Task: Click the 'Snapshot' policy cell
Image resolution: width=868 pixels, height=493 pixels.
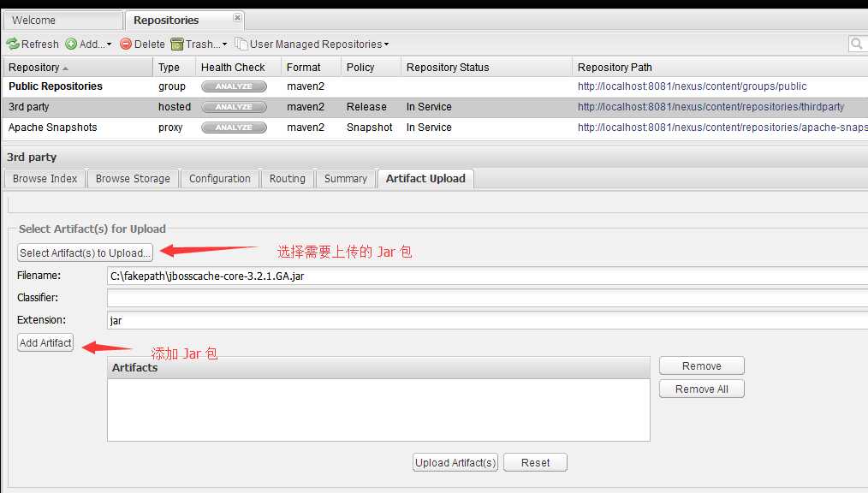Action: click(369, 128)
